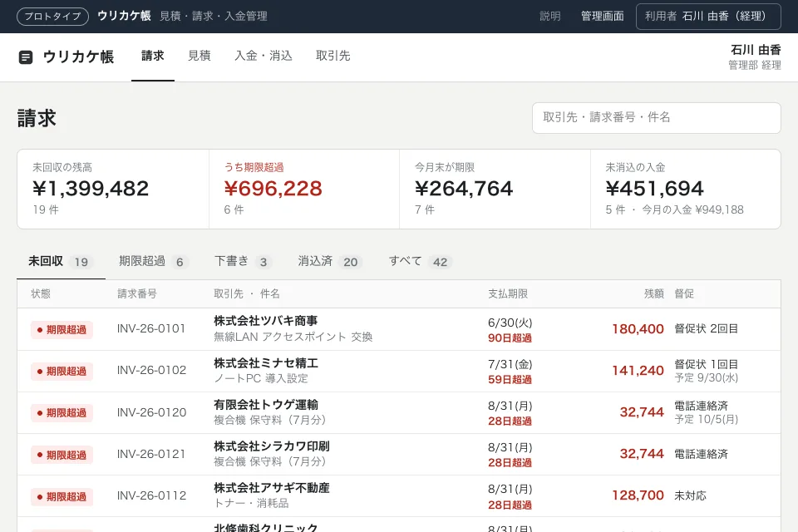Click the 未消込の入金 ¥451,694 card
Screen dimensions: 798x532
pyautogui.click(x=686, y=189)
